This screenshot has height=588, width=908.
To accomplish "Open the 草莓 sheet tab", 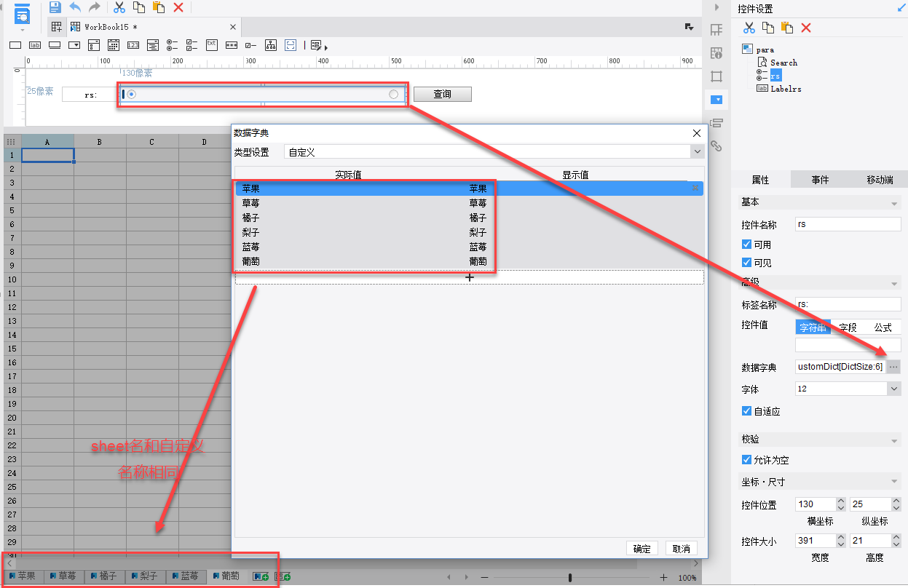I will click(63, 576).
